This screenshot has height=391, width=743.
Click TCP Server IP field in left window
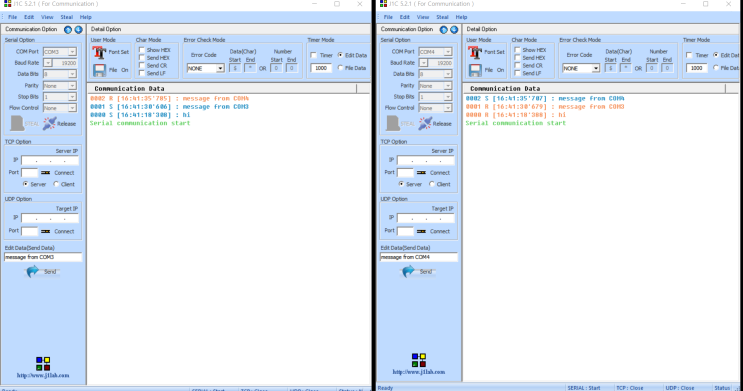[x=50, y=161]
